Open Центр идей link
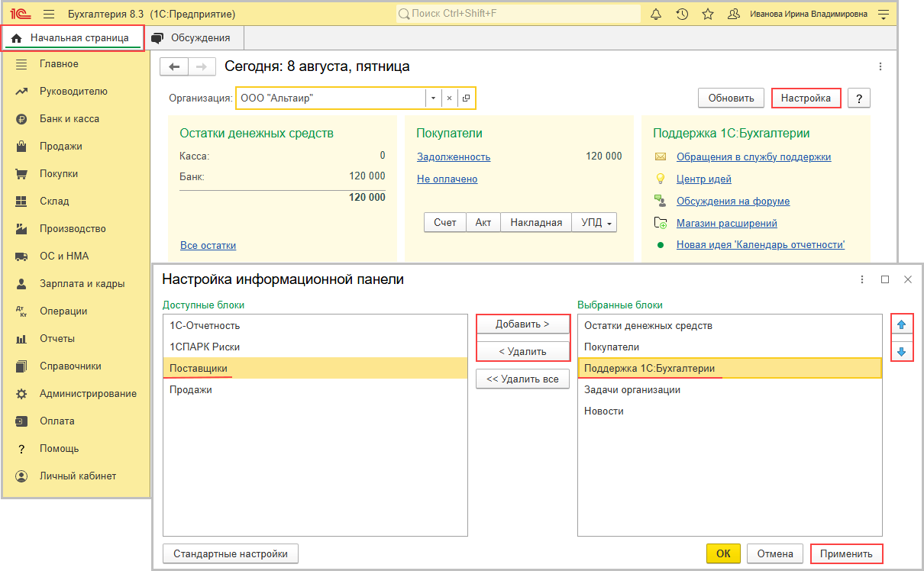The image size is (924, 571). coord(704,179)
